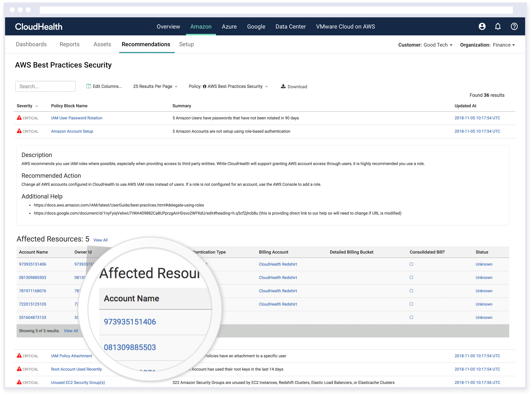The height and width of the screenshot is (395, 532).
Task: Click the Unused EC2 Security Group(s) warning icon
Action: (19, 382)
